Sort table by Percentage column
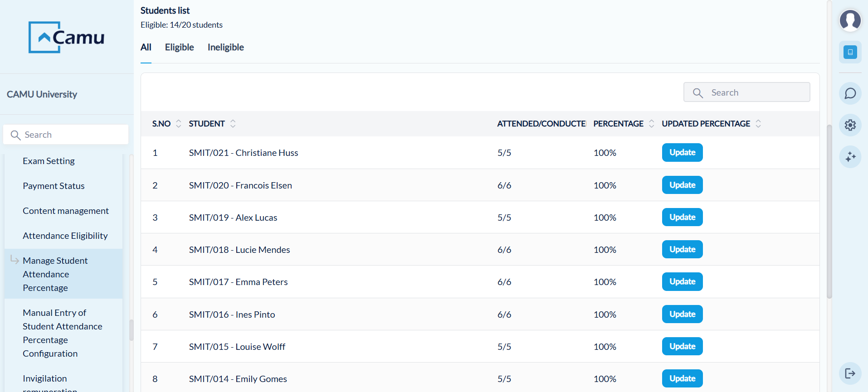 pos(651,124)
